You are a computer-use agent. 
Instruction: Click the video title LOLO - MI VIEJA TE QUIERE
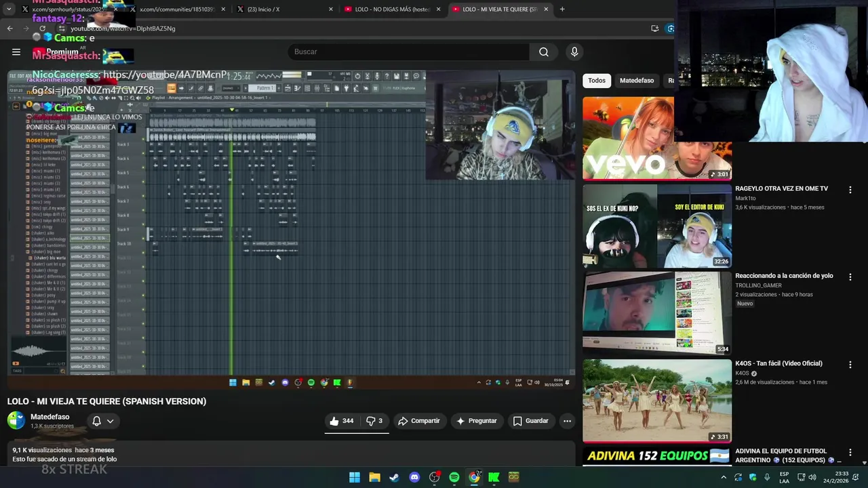point(106,401)
